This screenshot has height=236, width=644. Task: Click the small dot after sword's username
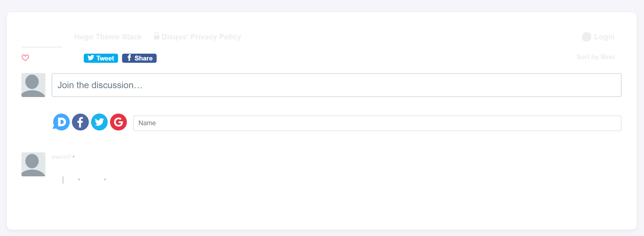point(74,157)
